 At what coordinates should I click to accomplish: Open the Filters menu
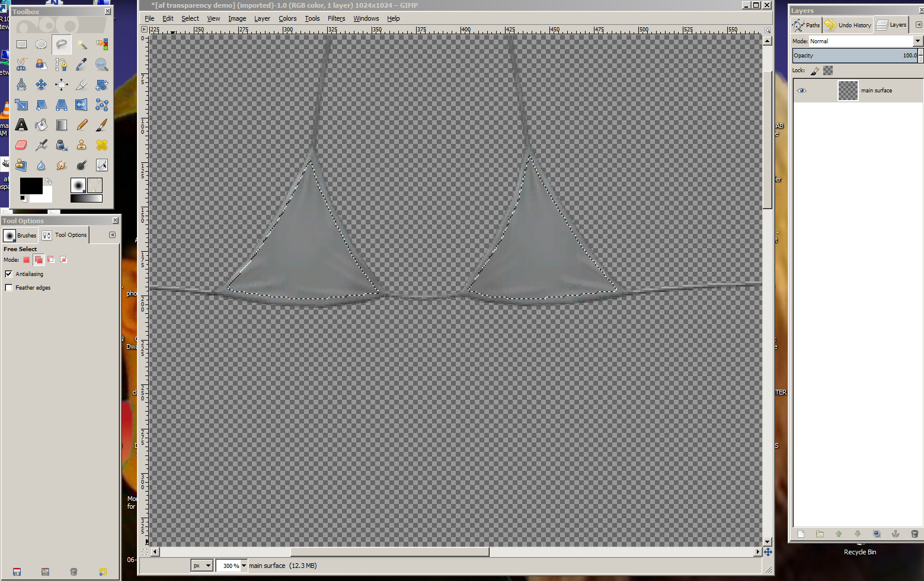point(337,18)
